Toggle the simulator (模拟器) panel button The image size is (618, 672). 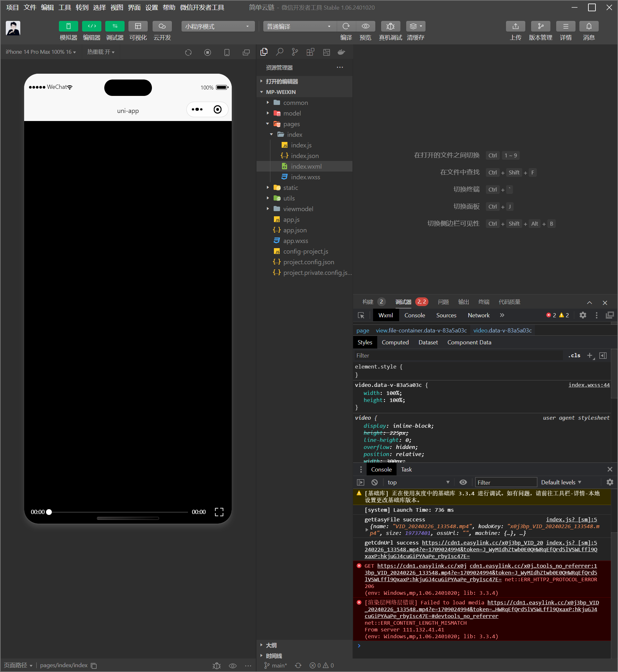click(68, 26)
